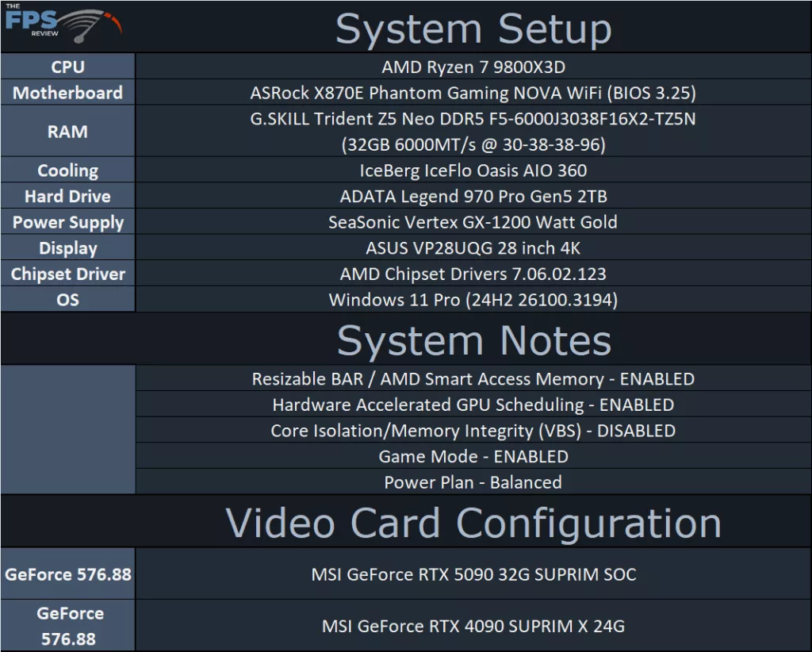Click the Hard Drive row label
Screen dimensions: 812x652
[68, 196]
